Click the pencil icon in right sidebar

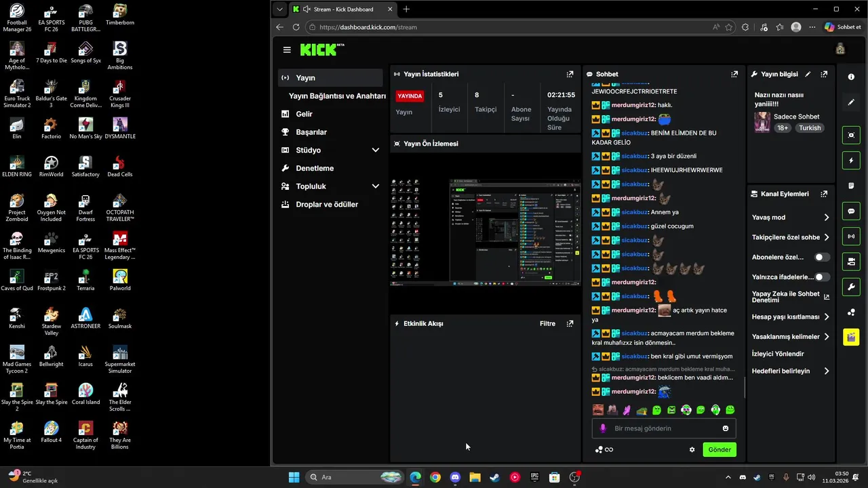[x=851, y=102]
